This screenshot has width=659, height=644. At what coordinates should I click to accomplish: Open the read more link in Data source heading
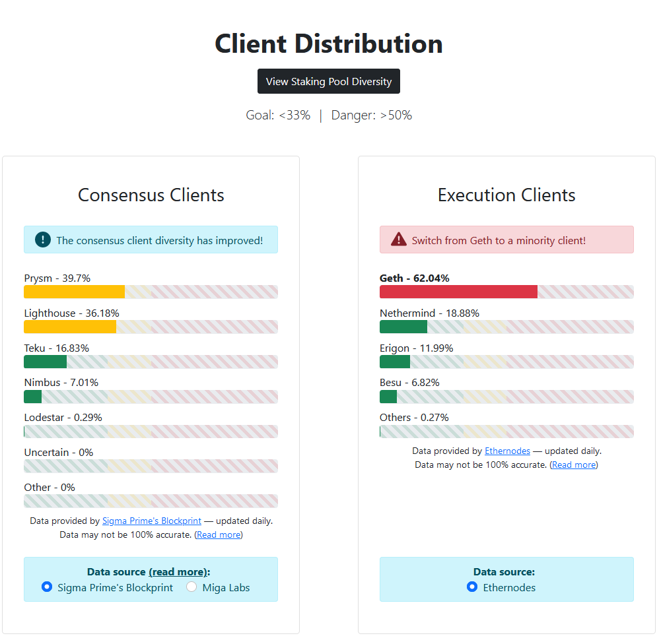[x=178, y=571]
